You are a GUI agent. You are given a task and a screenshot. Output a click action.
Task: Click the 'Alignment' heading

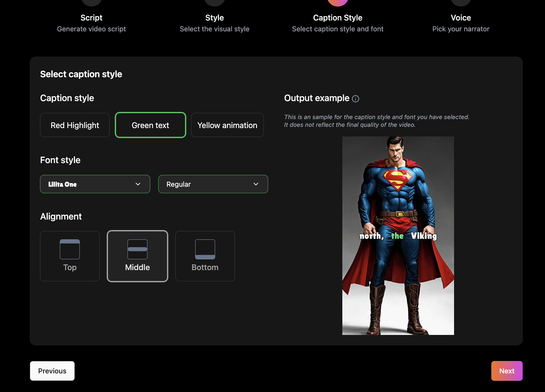61,216
